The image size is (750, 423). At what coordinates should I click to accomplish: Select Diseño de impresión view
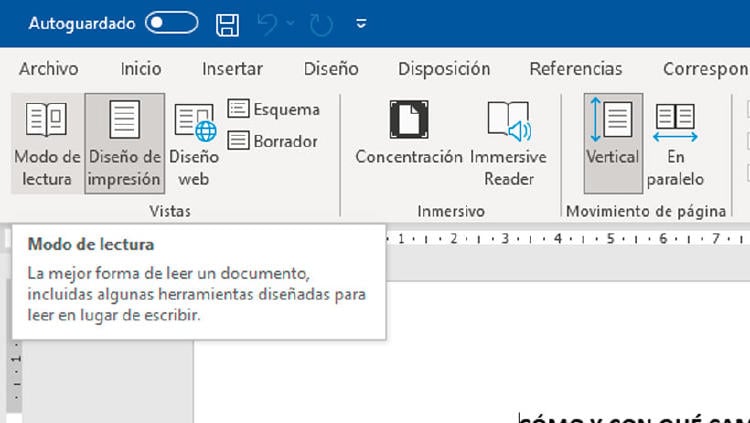pos(125,144)
